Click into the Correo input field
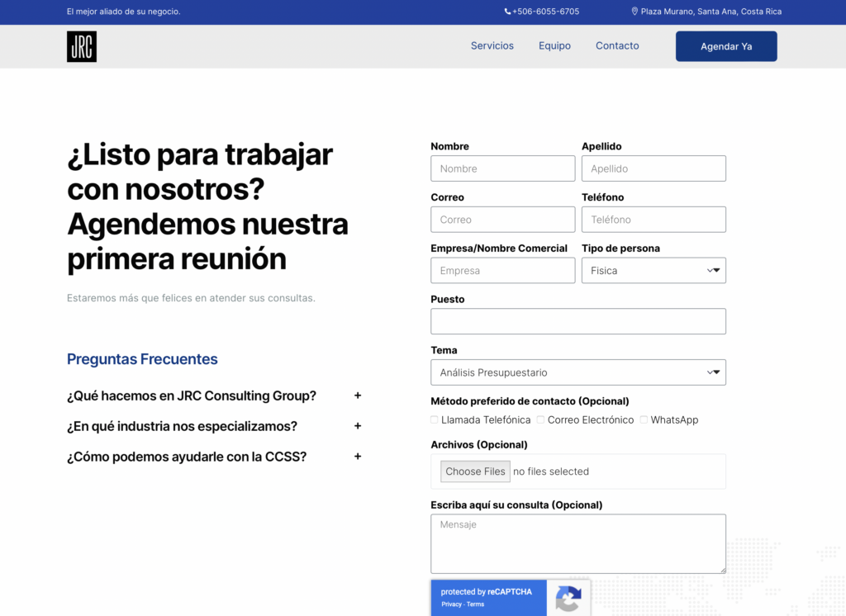Screen dimensions: 846x616 point(503,220)
